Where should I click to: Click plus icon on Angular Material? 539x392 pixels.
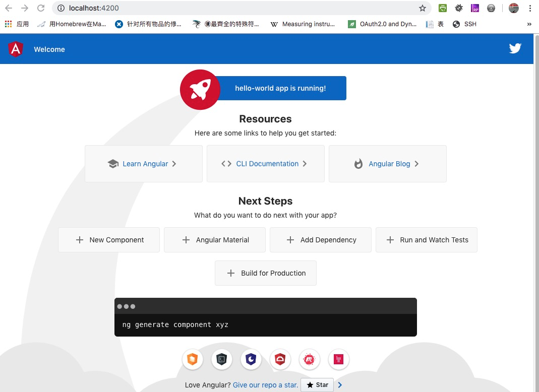[x=186, y=240]
